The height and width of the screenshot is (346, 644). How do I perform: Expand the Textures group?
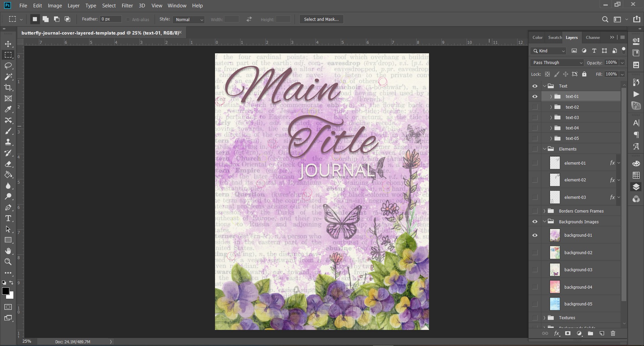[x=544, y=318]
